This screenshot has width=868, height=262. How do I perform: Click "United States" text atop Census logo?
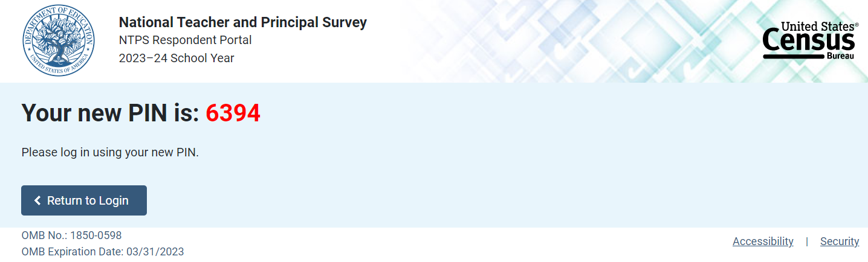[x=818, y=27]
